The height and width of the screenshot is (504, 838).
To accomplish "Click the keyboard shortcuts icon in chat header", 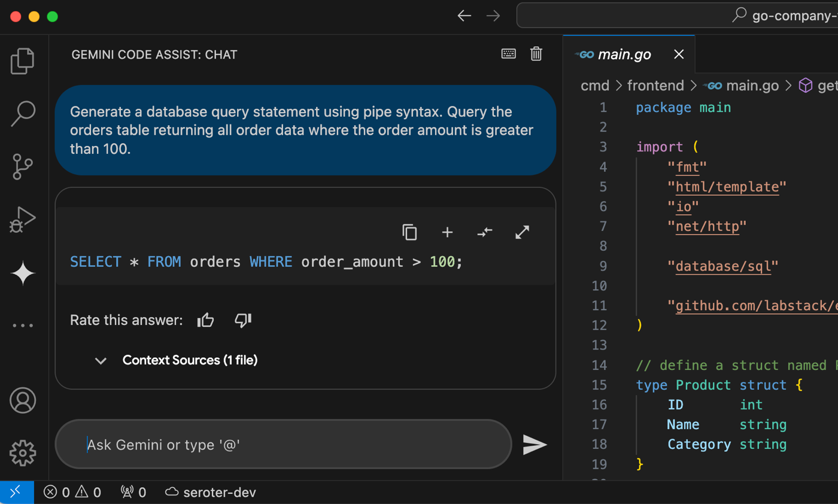I will (x=508, y=54).
